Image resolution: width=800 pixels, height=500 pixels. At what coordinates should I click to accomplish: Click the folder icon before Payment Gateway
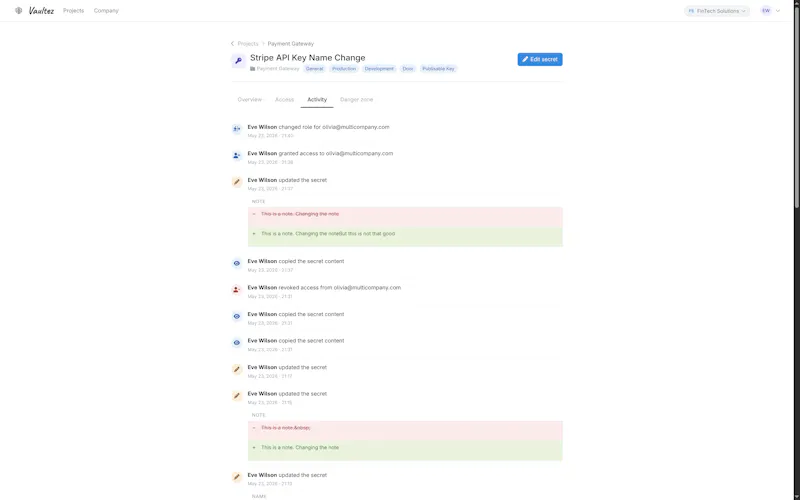pos(253,68)
